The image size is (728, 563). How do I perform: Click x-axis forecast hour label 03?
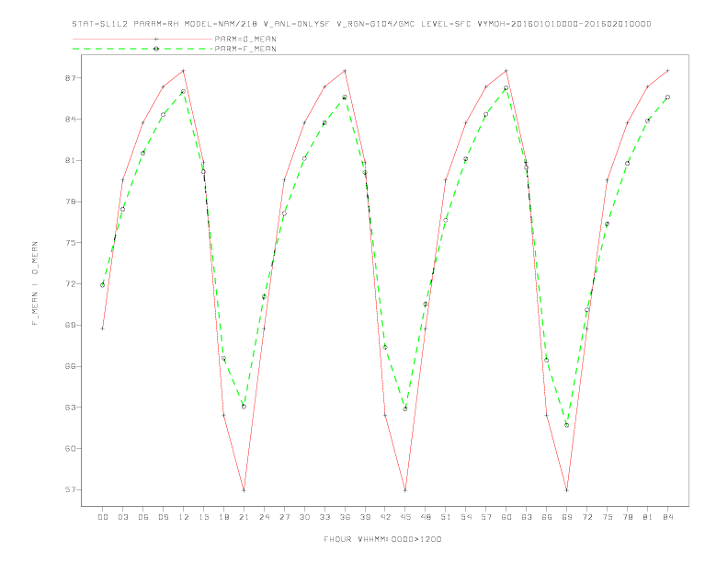(x=122, y=517)
